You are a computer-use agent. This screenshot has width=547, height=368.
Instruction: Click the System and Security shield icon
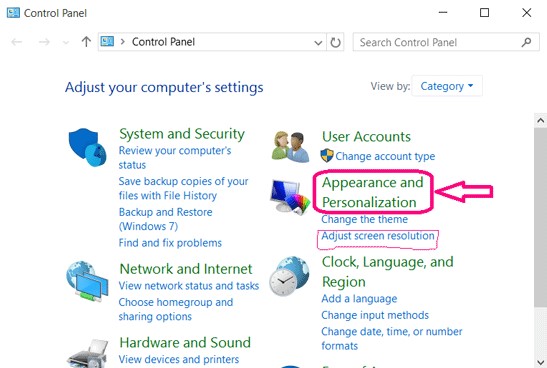tap(87, 147)
